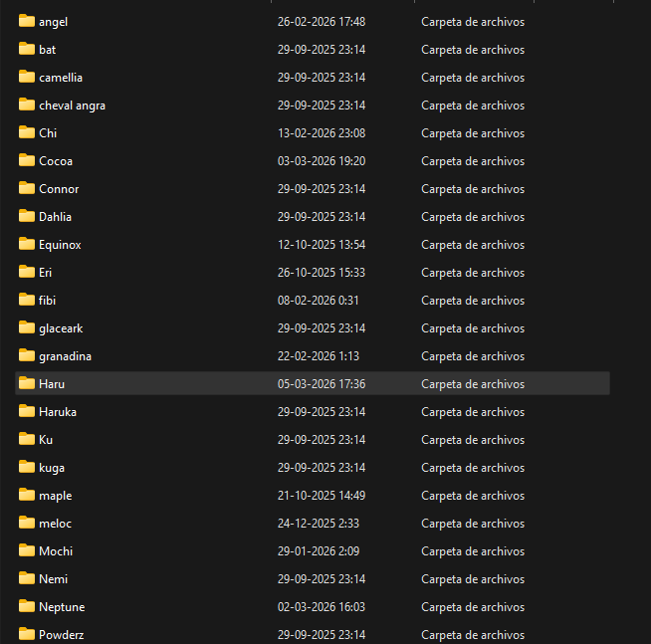Click the 'Dahlia' name text
Viewport: 651px width, 644px height.
(x=55, y=216)
